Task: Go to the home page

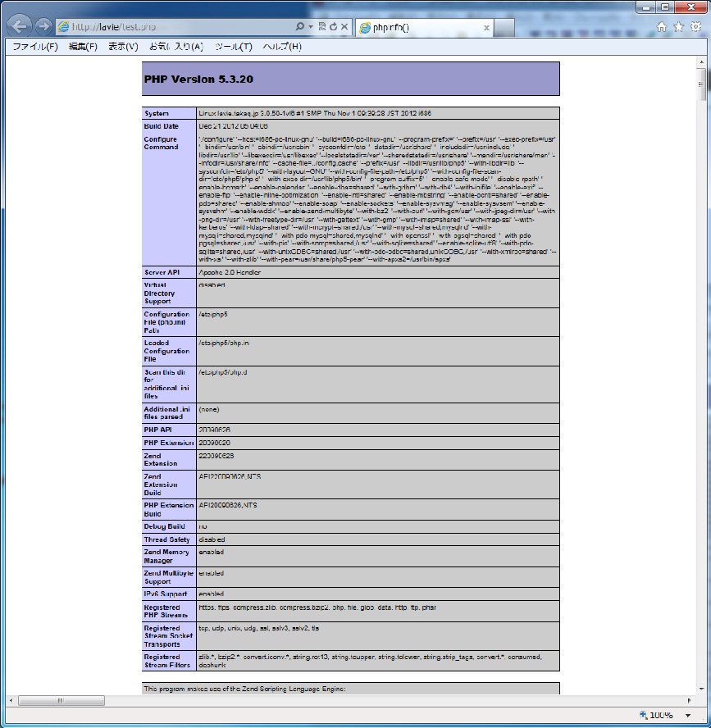Action: [662, 27]
